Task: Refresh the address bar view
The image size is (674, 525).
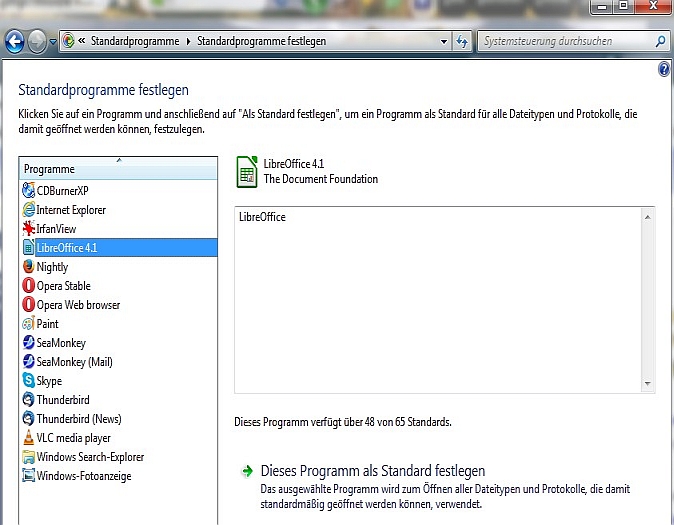Action: (462, 41)
